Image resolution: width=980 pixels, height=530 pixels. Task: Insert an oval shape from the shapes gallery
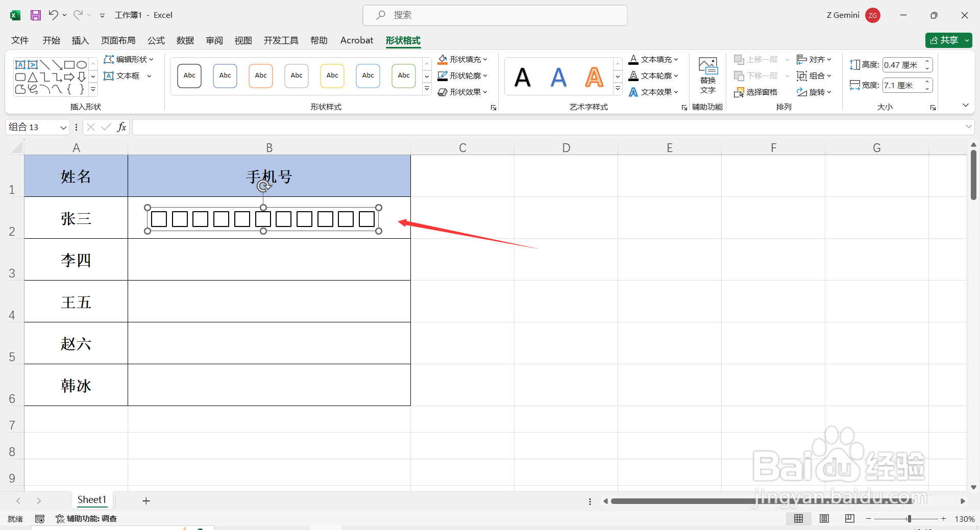81,64
